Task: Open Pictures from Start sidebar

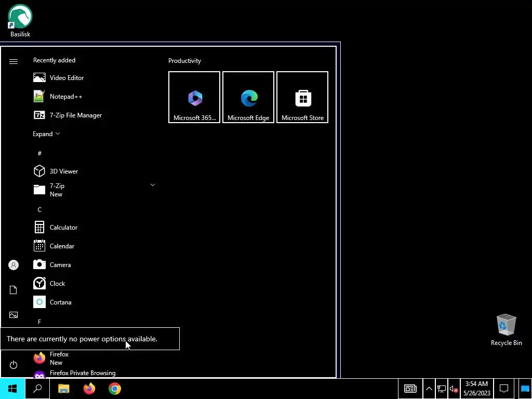Action: 13,315
